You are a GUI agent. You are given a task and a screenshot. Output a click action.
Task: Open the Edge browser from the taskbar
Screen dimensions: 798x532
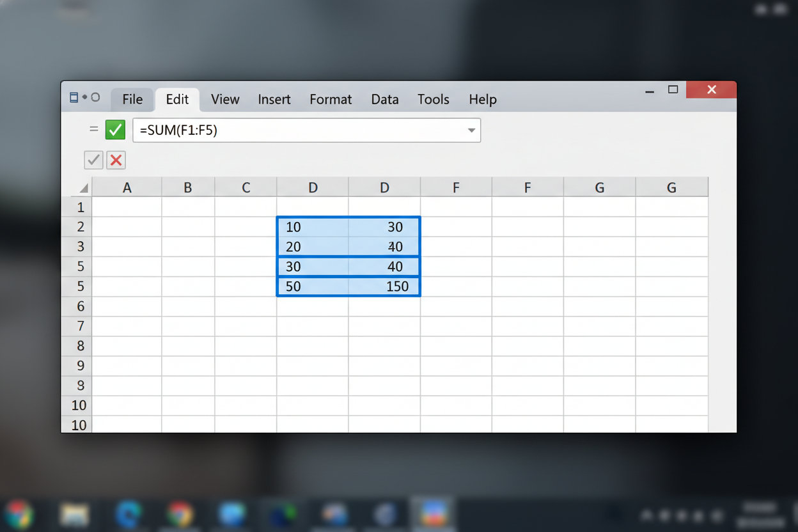[128, 514]
